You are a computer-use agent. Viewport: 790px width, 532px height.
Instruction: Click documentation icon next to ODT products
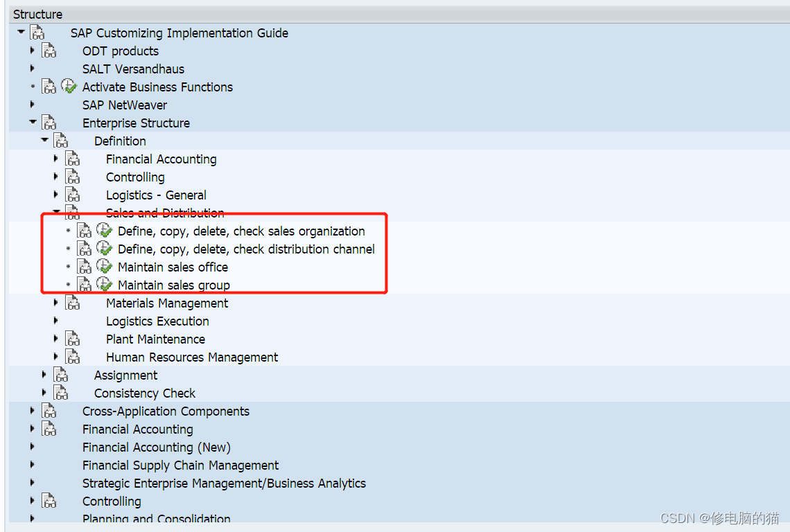pyautogui.click(x=49, y=51)
